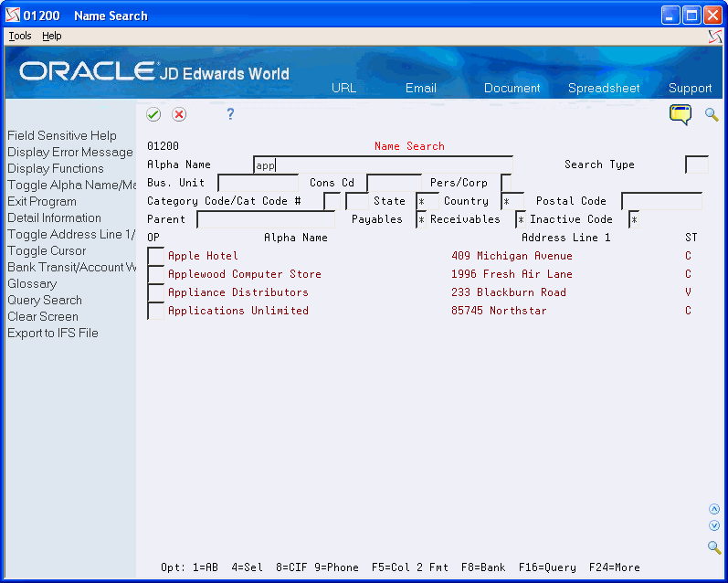Screen dimensions: 728x583
Task: Click the yellow speech bubble icon
Action: pos(681,114)
